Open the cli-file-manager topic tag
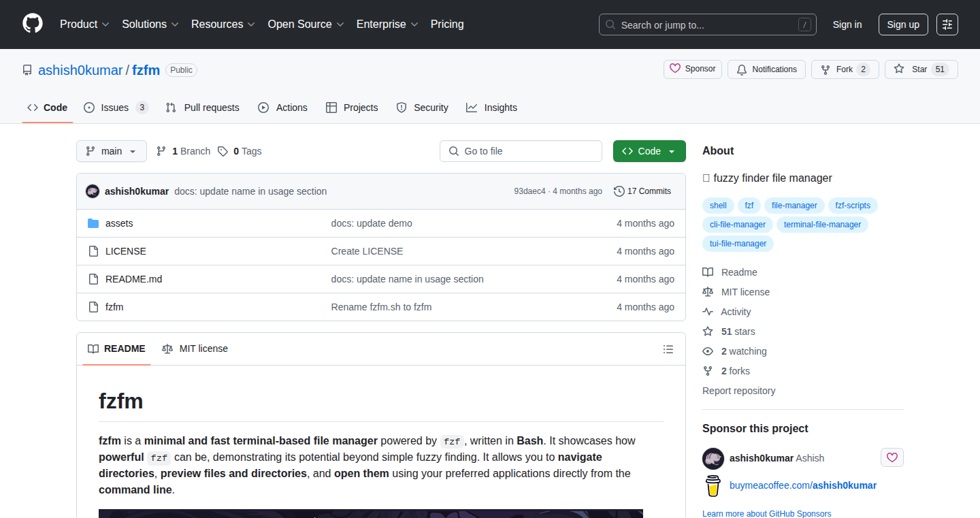 (x=738, y=225)
